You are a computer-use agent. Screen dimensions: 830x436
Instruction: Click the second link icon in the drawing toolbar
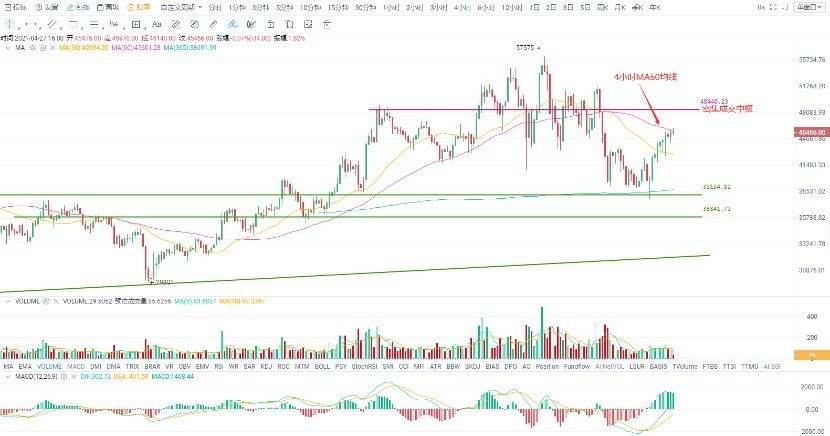pyautogui.click(x=194, y=24)
